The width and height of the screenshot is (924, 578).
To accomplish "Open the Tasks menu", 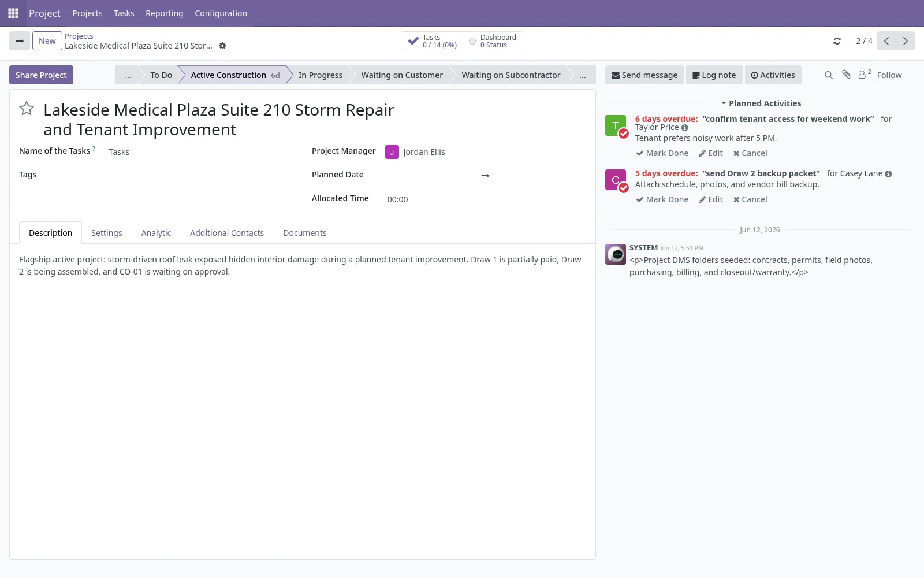I will coord(124,13).
